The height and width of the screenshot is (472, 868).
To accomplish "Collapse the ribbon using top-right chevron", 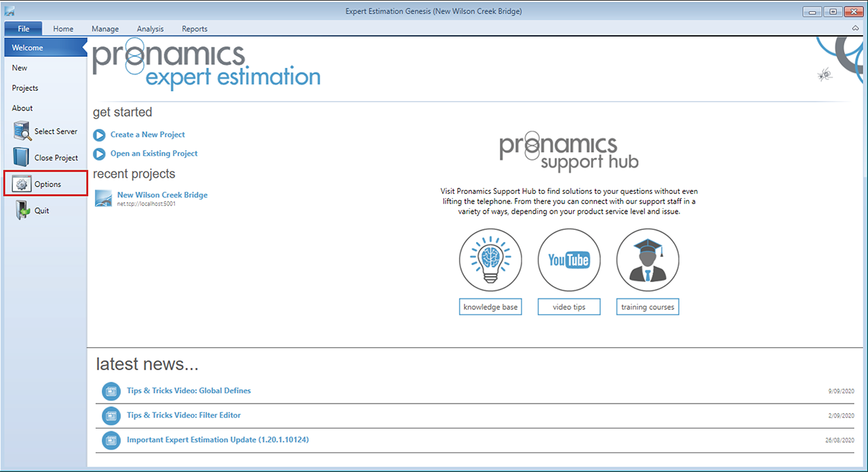I will (855, 28).
